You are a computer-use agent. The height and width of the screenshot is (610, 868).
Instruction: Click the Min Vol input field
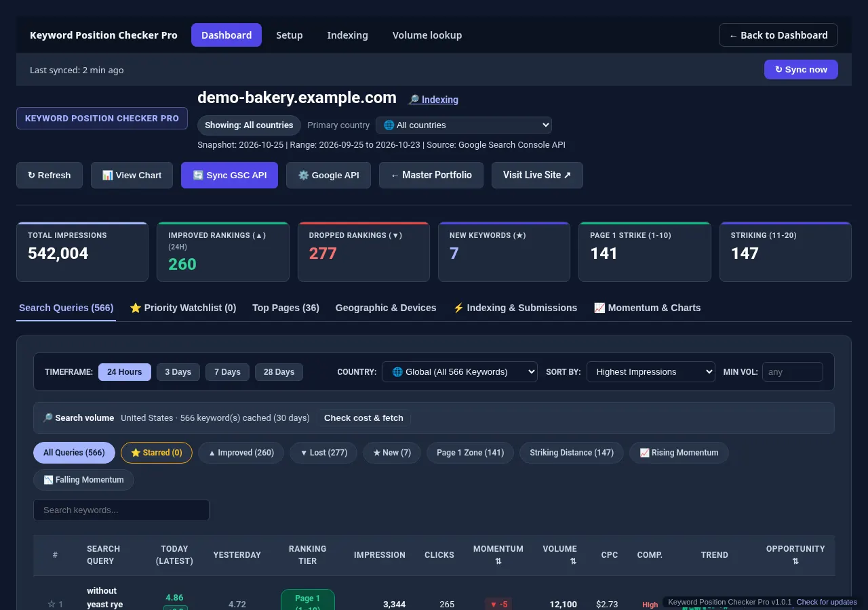click(793, 372)
